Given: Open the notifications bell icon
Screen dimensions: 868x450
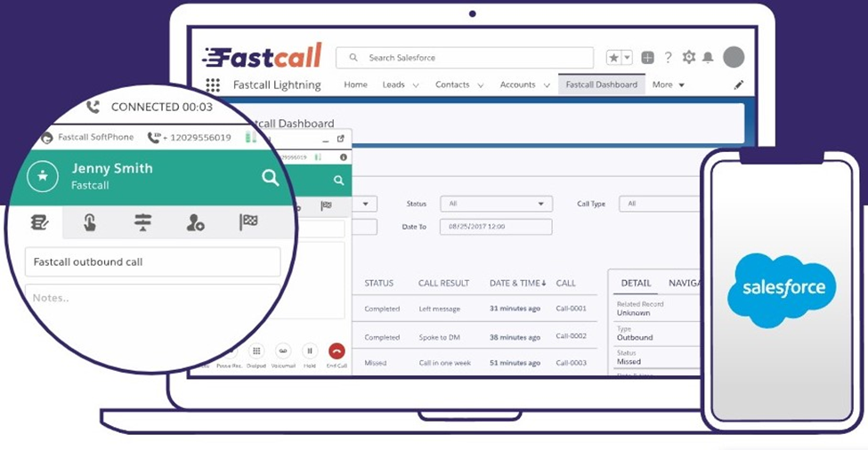Looking at the screenshot, I should pyautogui.click(x=708, y=58).
